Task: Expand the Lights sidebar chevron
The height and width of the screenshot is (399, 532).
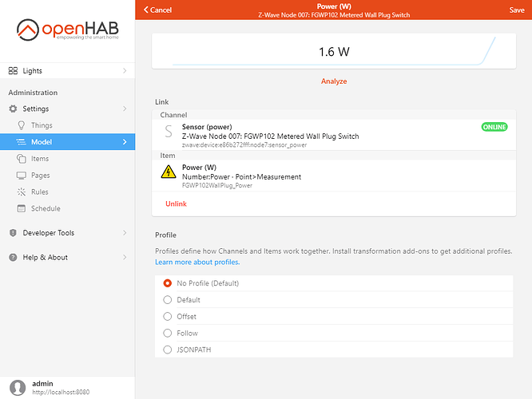Action: [125, 71]
